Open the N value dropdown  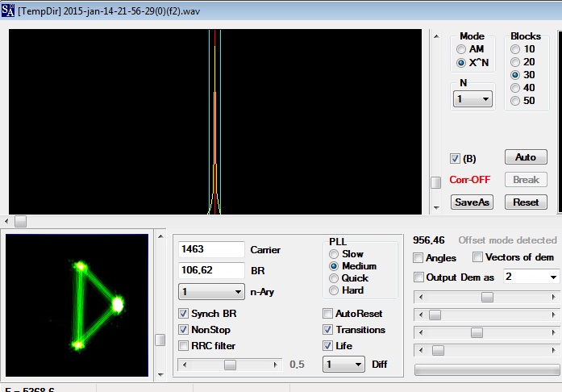472,99
